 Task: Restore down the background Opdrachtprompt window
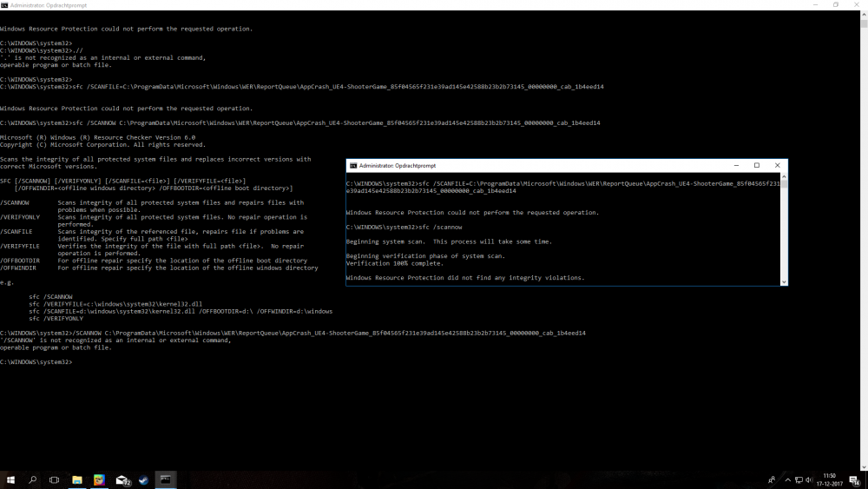[x=836, y=5]
